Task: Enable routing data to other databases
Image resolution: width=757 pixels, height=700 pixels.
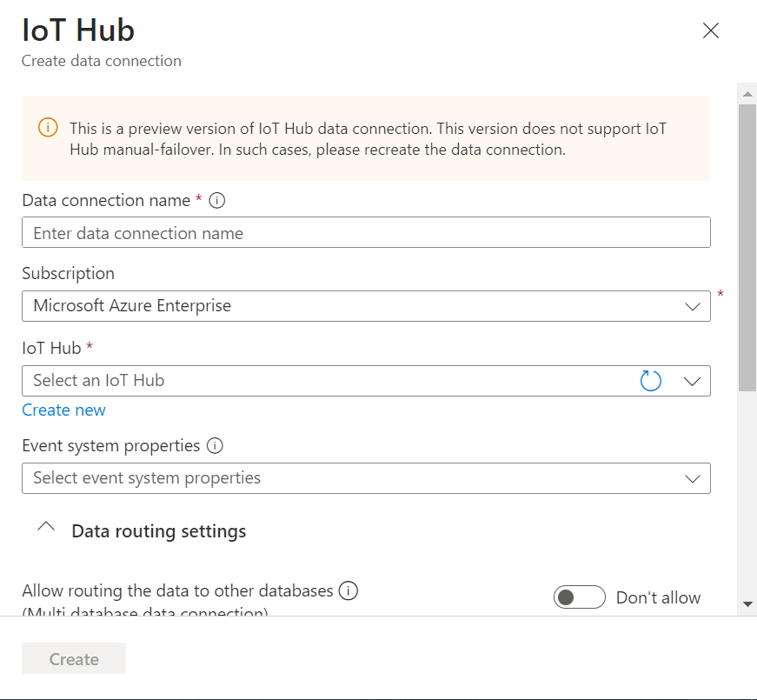Action: tap(579, 597)
